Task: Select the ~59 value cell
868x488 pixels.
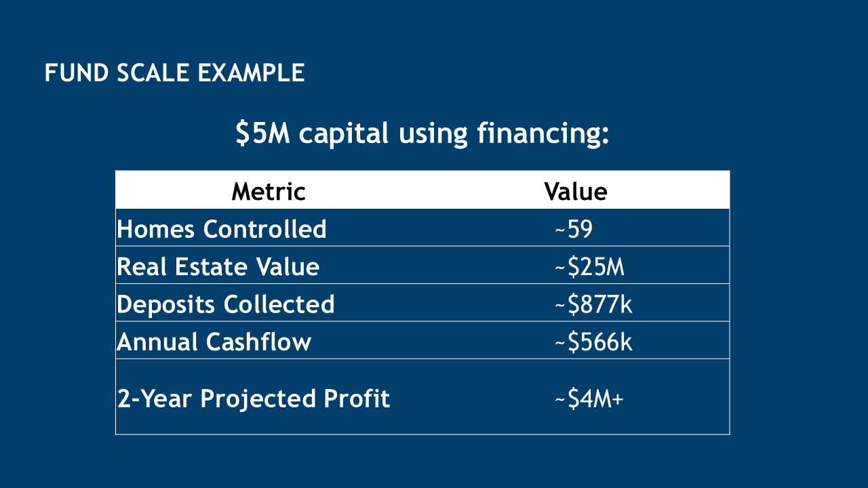Action: [574, 229]
